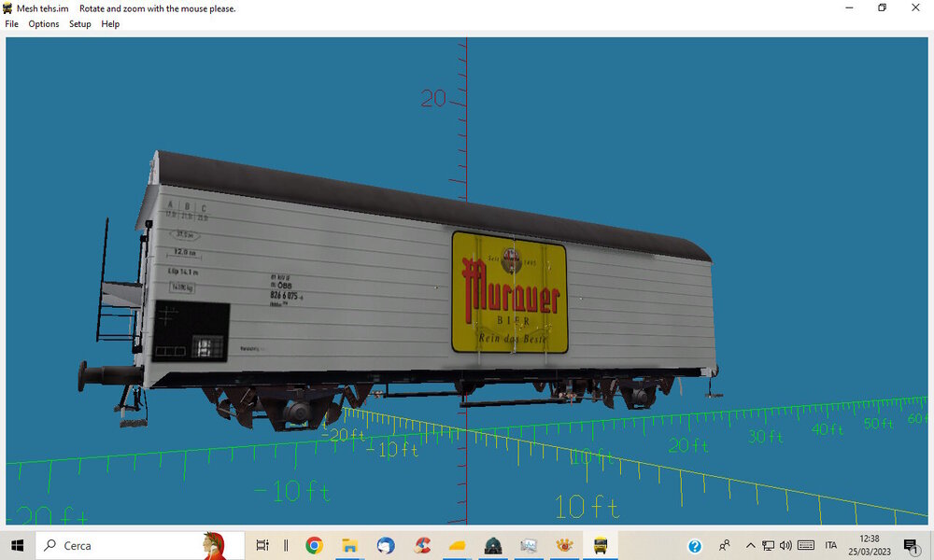Expand hidden system tray icons chevron
The width and height of the screenshot is (934, 560).
coord(751,545)
